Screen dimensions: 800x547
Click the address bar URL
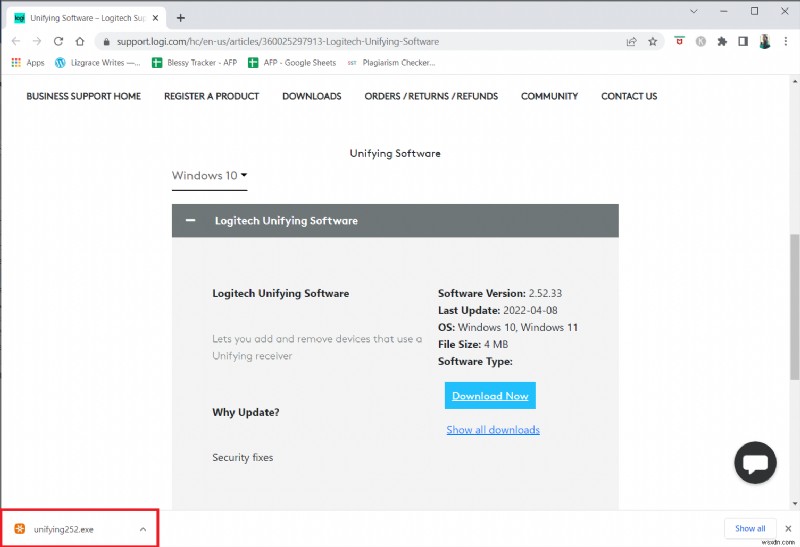pos(278,42)
